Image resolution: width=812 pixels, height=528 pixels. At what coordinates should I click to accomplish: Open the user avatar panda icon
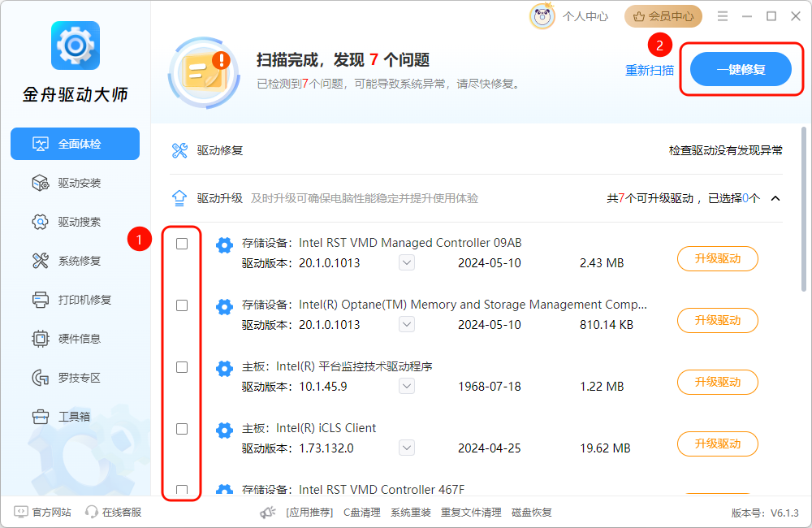tap(542, 16)
